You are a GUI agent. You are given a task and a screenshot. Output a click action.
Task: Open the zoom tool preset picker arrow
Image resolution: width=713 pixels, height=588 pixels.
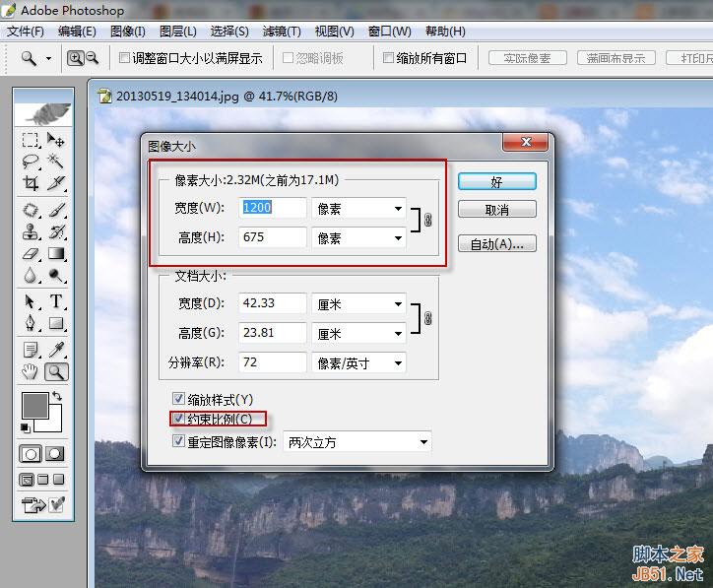(x=48, y=59)
